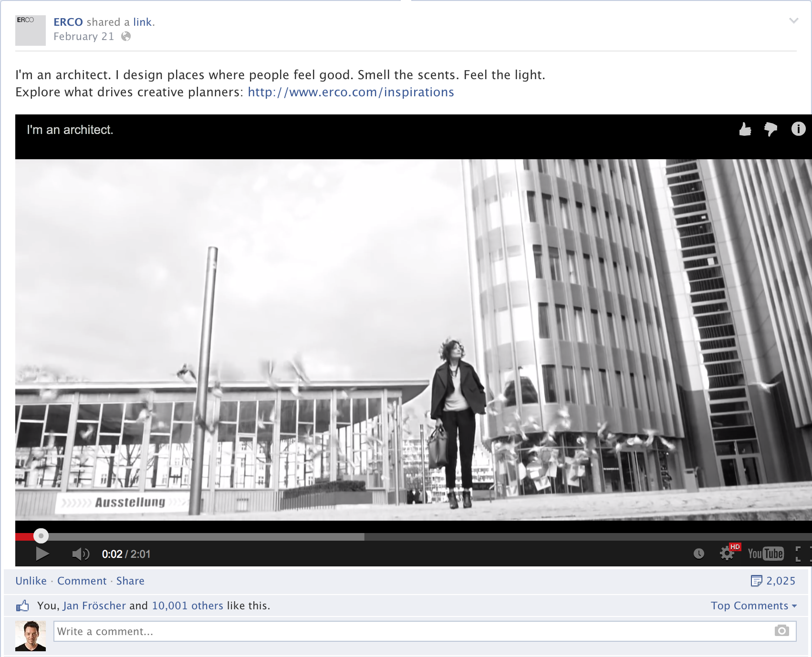Click the camera icon to attach a photo

[781, 631]
